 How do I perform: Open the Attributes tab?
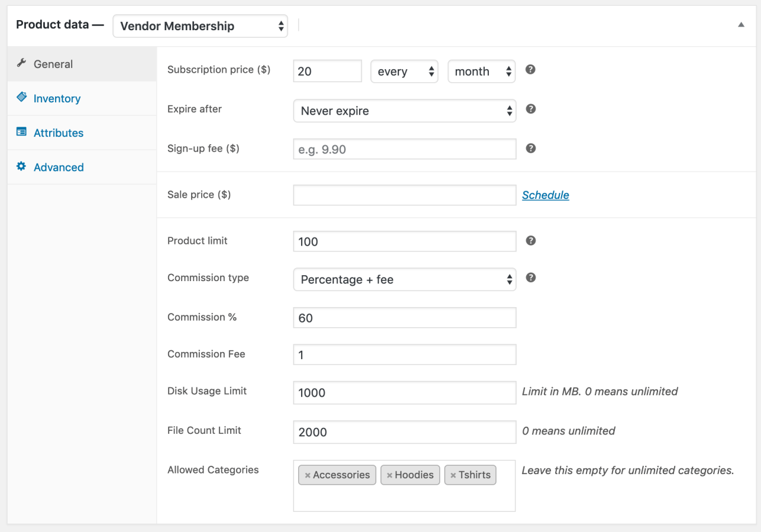click(58, 133)
